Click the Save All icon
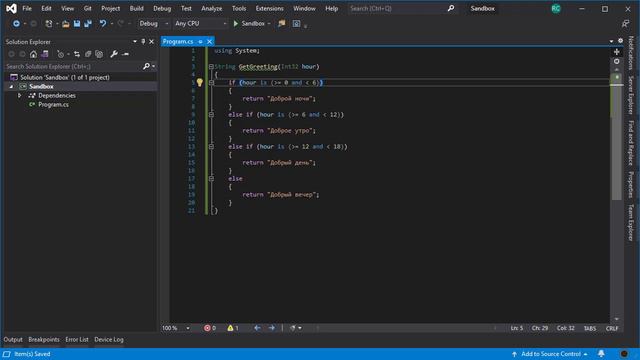Screen dimensions: 640x360 [88, 24]
